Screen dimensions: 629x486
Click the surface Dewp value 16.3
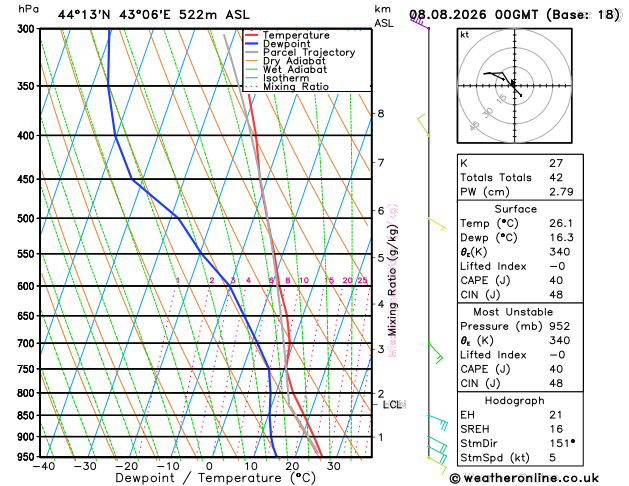coord(561,238)
